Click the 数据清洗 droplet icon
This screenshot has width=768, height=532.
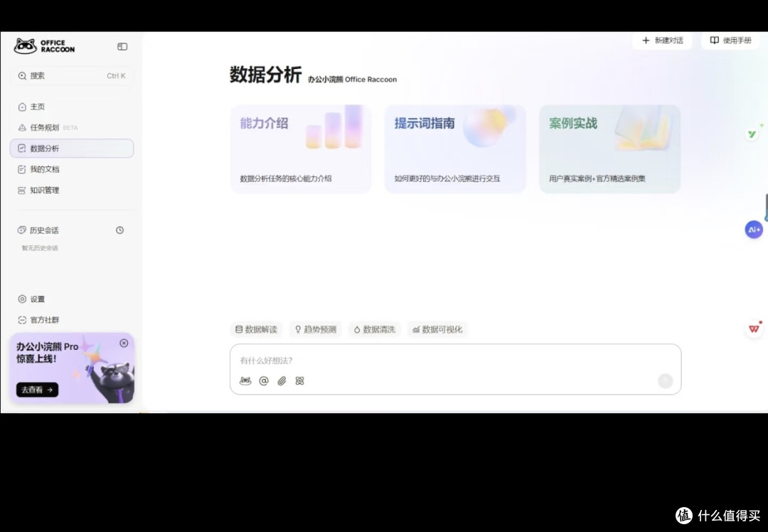point(357,330)
